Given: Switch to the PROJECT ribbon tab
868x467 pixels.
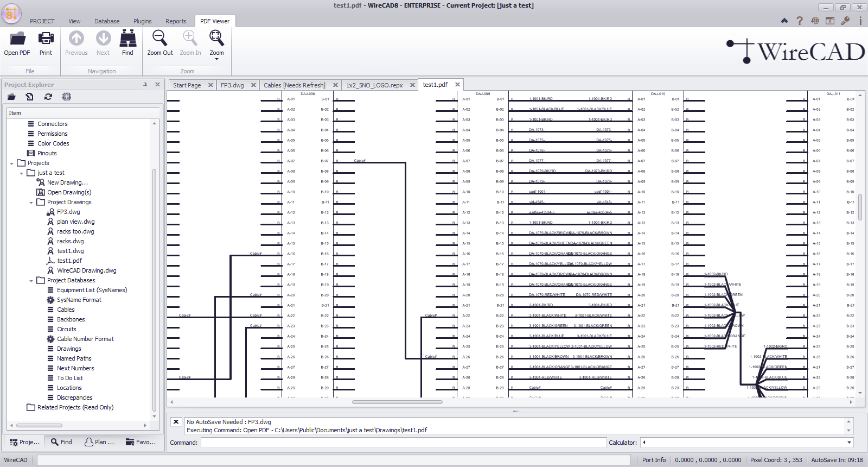Looking at the screenshot, I should 42,21.
